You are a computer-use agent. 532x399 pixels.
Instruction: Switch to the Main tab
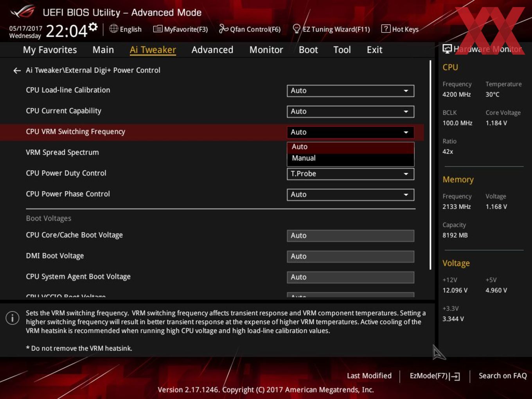pos(103,50)
